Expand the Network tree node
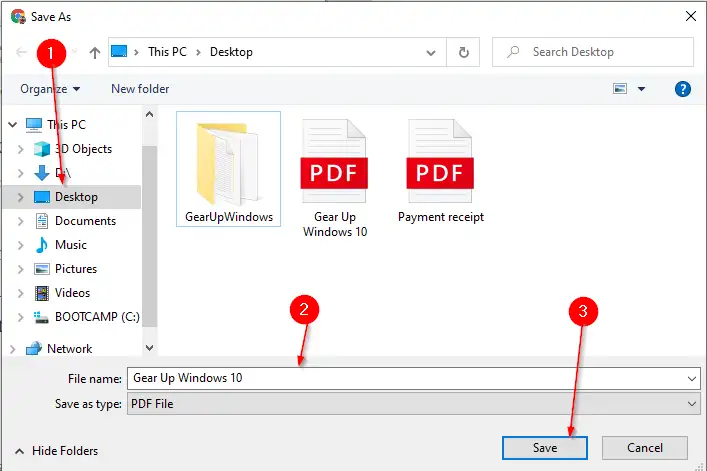This screenshot has width=707, height=471. (12, 349)
